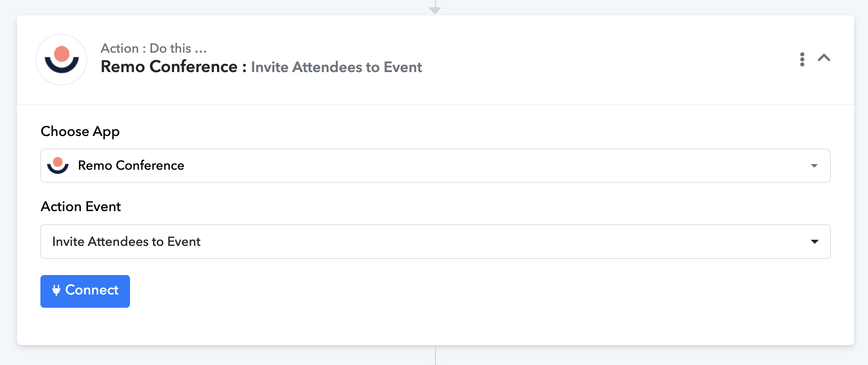Click the gray 'Invite Attendees to Event' header subtitle

pyautogui.click(x=336, y=67)
